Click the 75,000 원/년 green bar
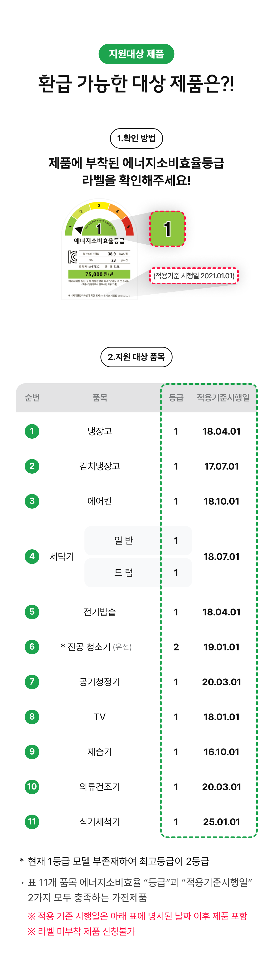273x980 pixels. [x=99, y=274]
